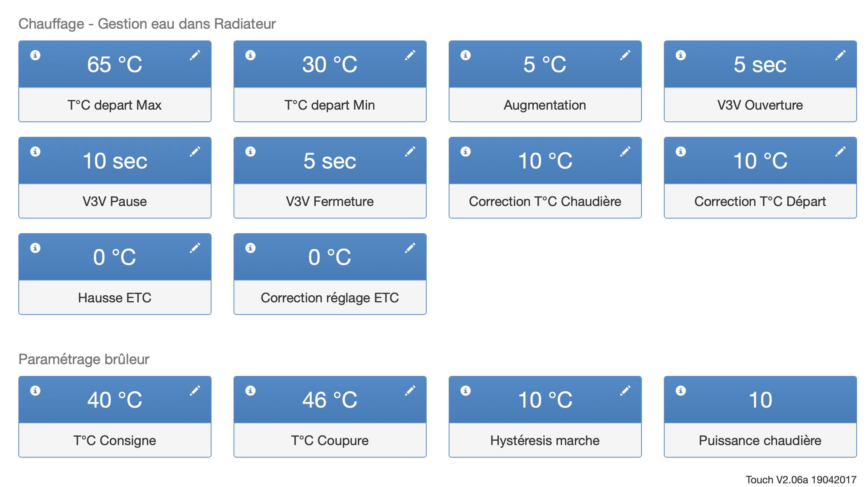
Task: Click edit pencil on T°C depart Max
Action: [195, 55]
